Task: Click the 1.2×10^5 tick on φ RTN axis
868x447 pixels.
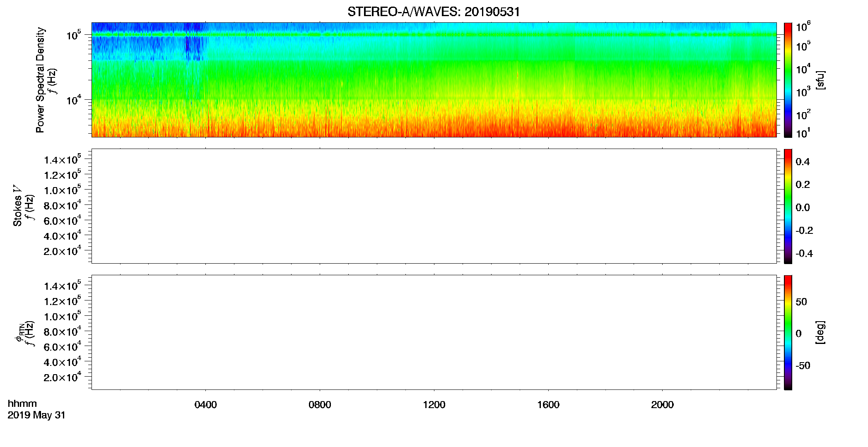Action: tap(62, 301)
